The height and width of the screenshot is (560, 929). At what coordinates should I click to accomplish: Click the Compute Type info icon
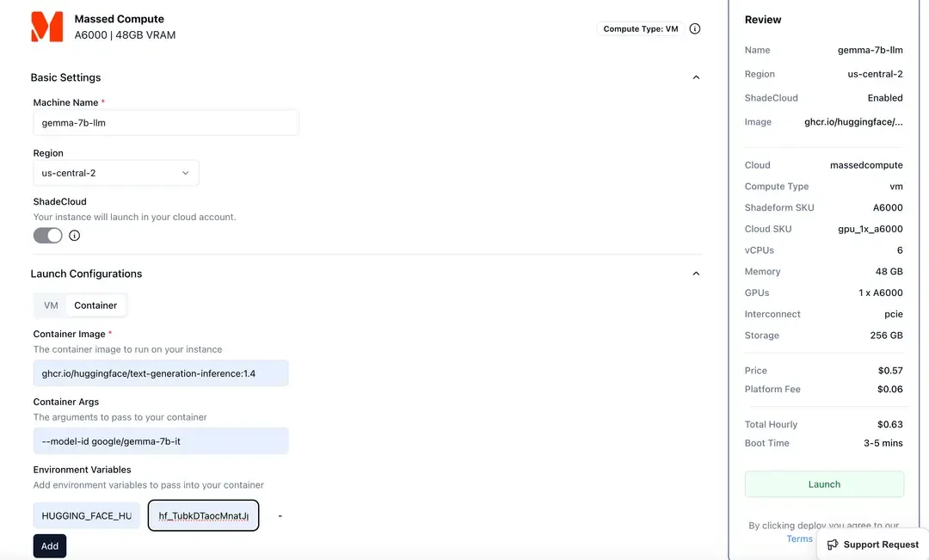click(x=695, y=29)
